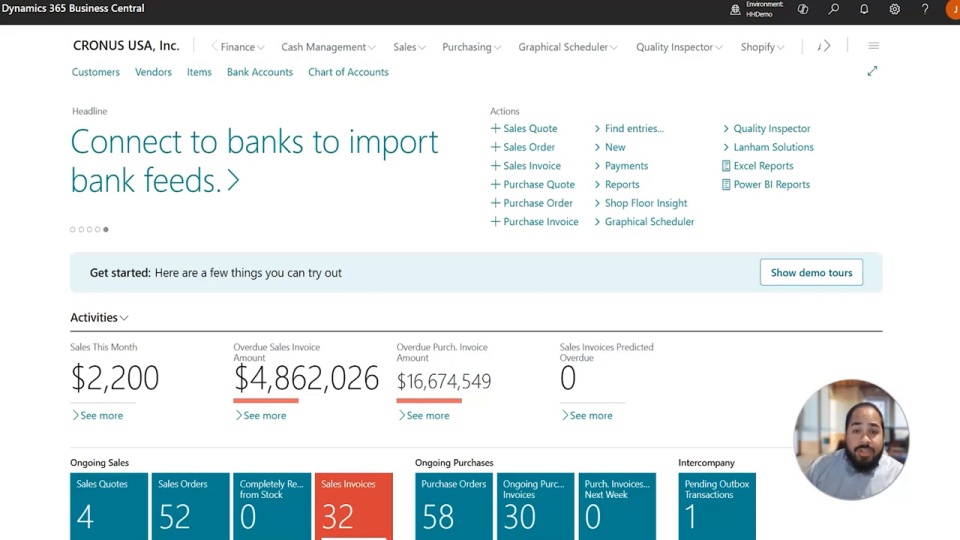Open the settings gear icon
The image size is (960, 540).
pyautogui.click(x=894, y=9)
